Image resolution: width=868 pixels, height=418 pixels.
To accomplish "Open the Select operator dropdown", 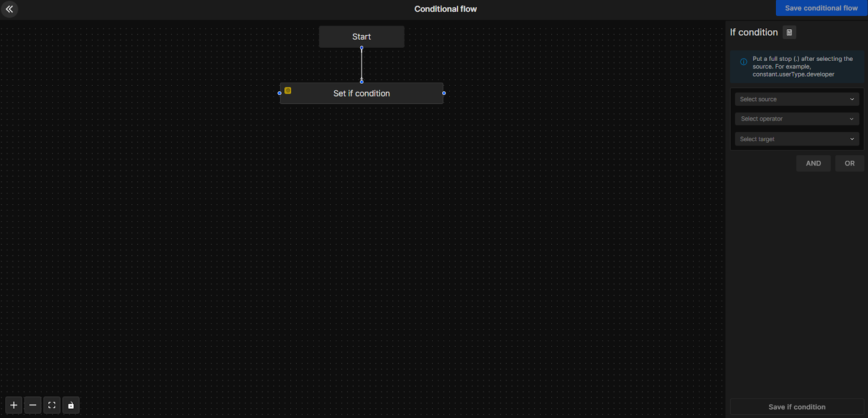I will point(796,119).
